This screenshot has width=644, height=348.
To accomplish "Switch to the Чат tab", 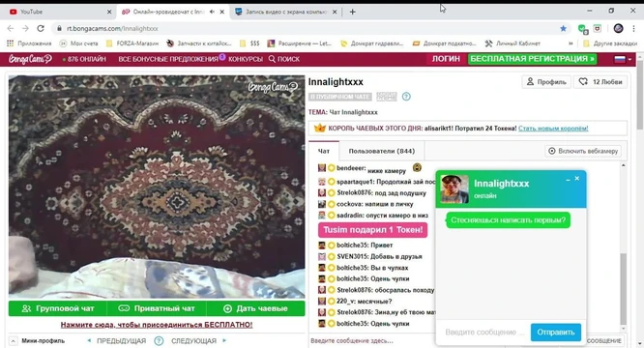I will [324, 151].
